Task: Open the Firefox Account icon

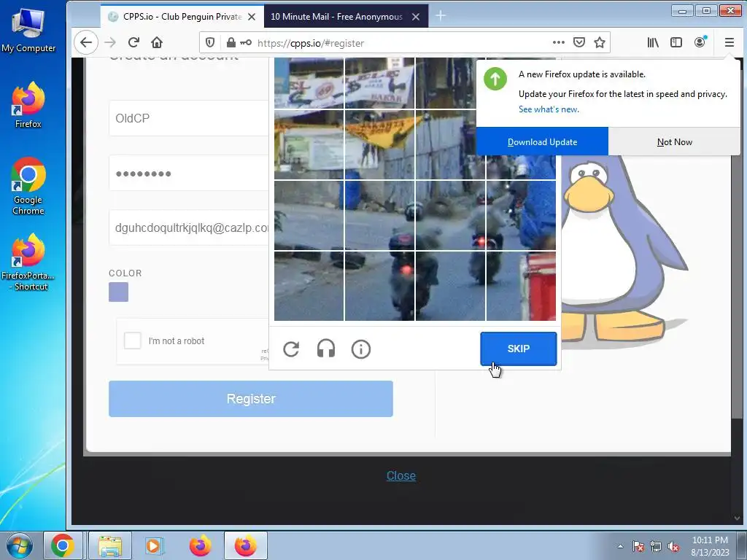Action: click(700, 42)
